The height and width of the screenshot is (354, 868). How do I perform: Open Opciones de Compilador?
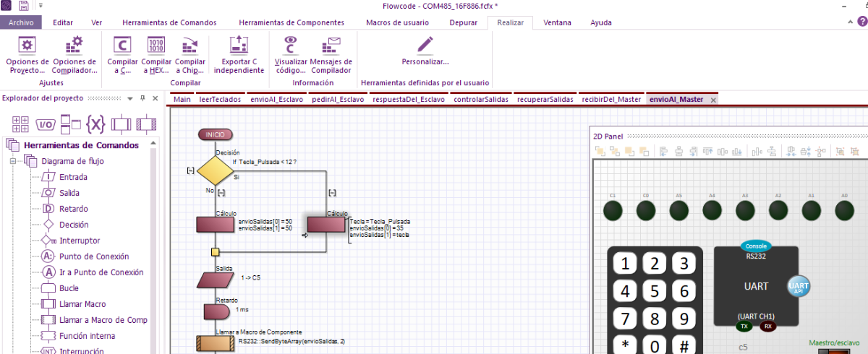(75, 56)
